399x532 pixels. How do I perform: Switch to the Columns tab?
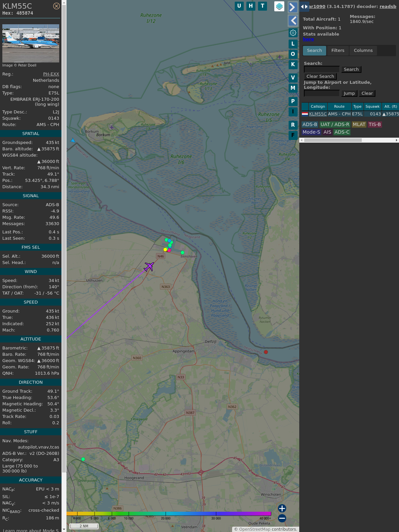point(363,51)
